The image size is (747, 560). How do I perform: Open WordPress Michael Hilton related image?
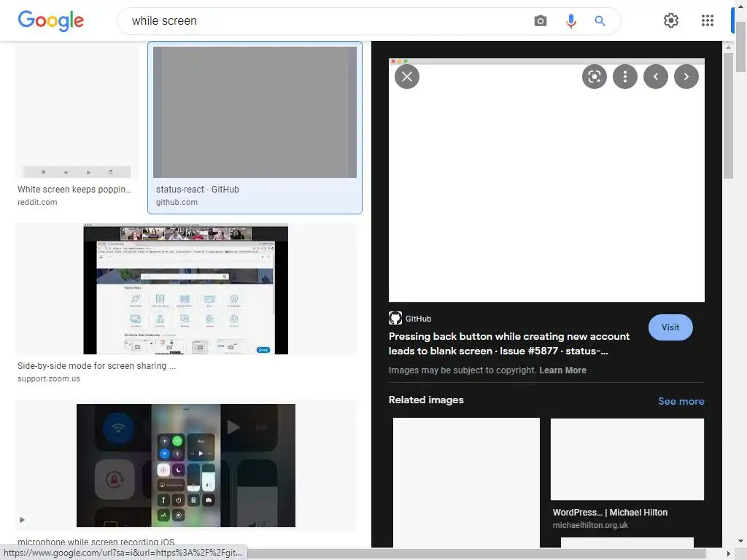tap(627, 459)
